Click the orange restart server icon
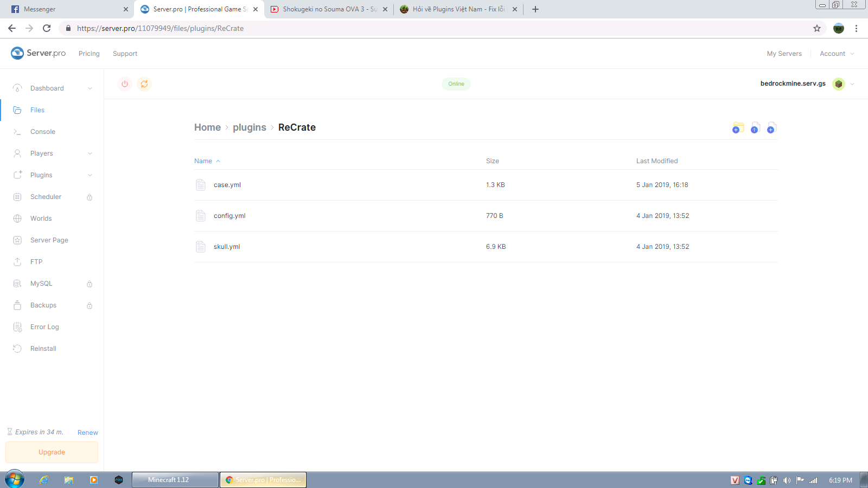The width and height of the screenshot is (868, 488). point(144,84)
